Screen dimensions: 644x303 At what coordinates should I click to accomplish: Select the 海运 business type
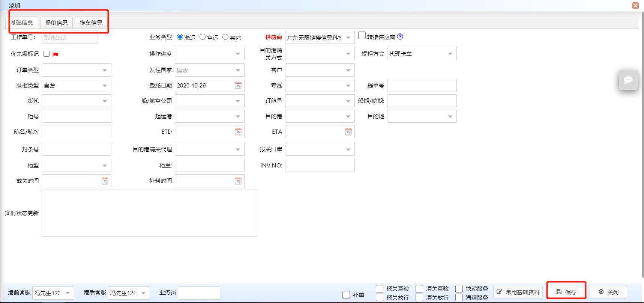pos(180,37)
